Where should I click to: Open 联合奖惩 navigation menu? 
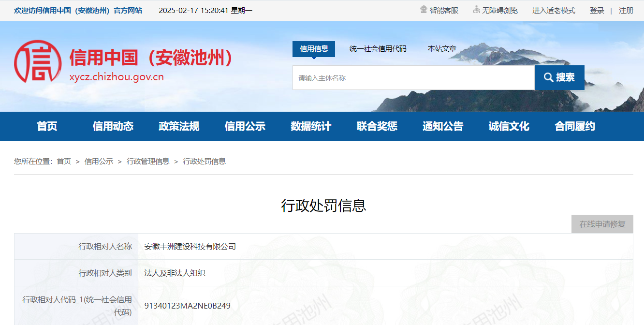point(377,126)
